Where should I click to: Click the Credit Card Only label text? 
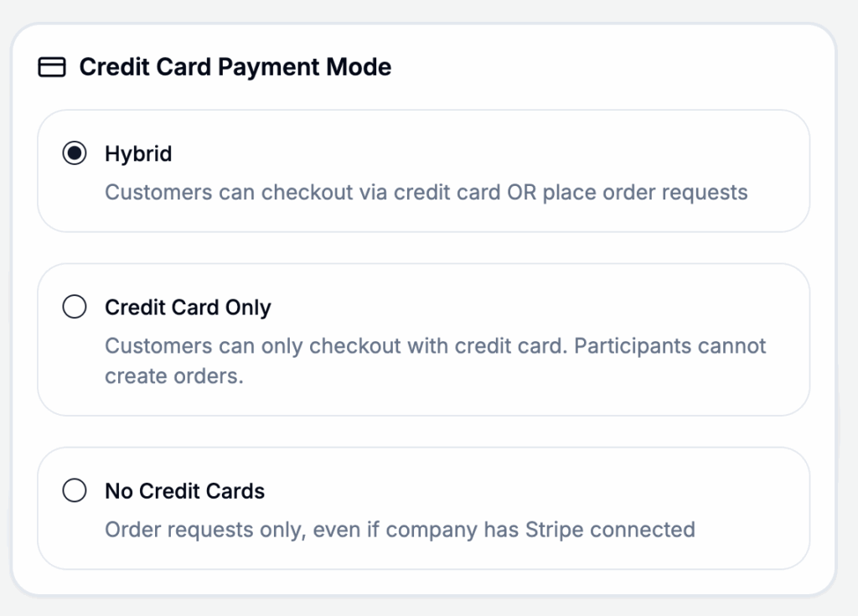pyautogui.click(x=188, y=308)
